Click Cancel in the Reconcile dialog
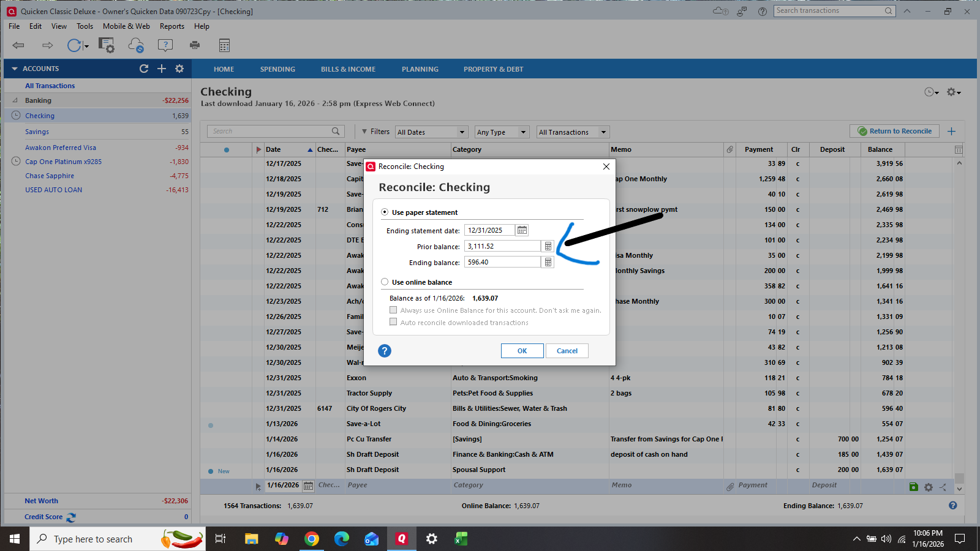 point(567,351)
